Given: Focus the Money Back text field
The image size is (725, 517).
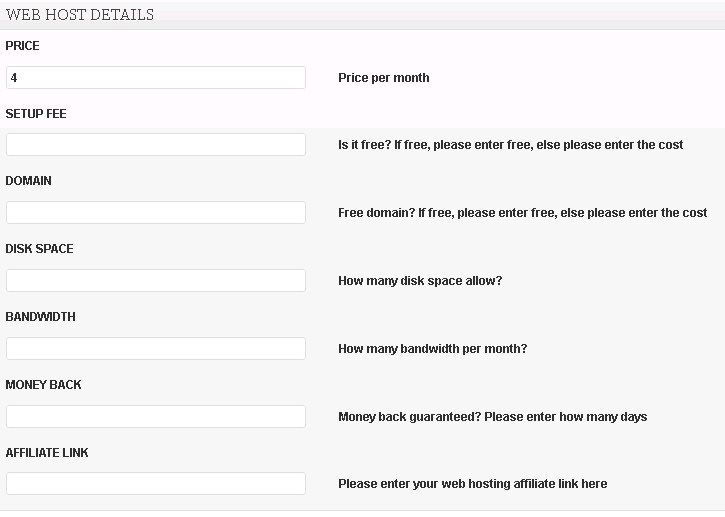Looking at the screenshot, I should [155, 417].
